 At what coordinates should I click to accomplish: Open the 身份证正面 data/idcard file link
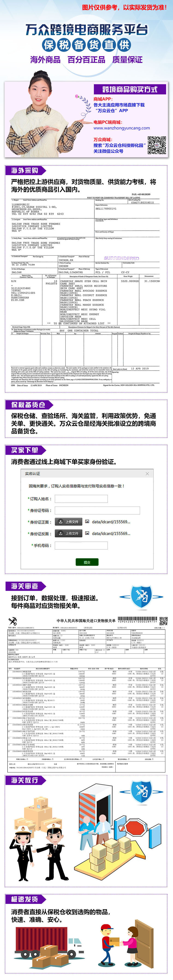(111, 522)
